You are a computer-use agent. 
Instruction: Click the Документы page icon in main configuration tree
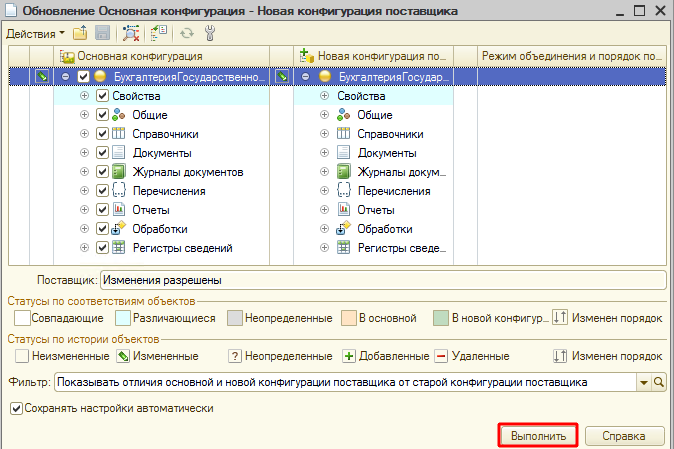(118, 153)
